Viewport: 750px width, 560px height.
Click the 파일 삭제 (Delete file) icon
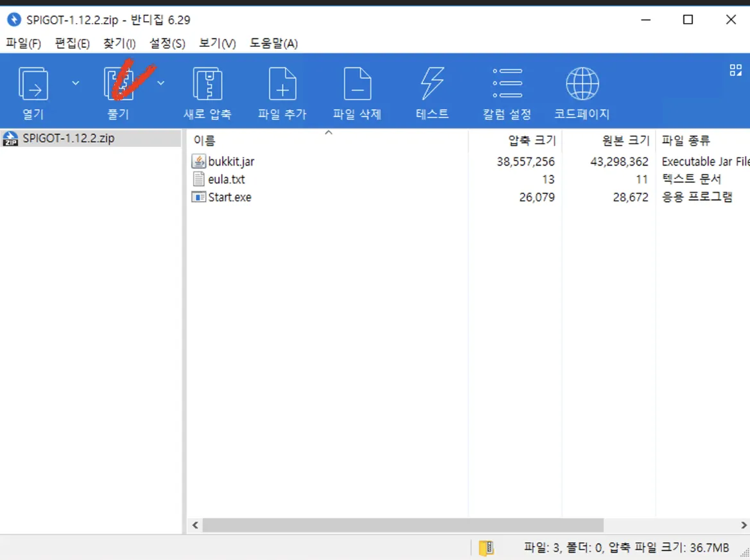(x=357, y=84)
